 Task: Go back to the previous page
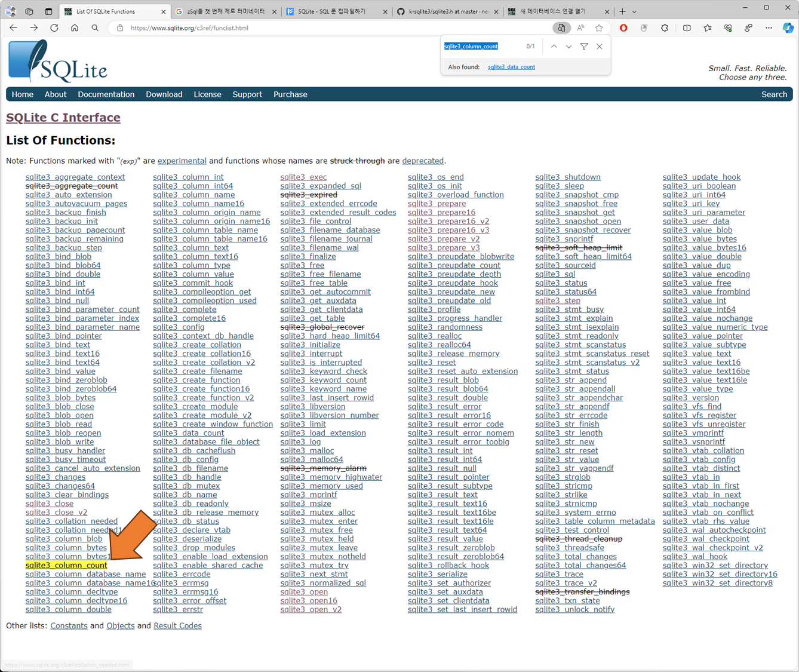coord(13,28)
